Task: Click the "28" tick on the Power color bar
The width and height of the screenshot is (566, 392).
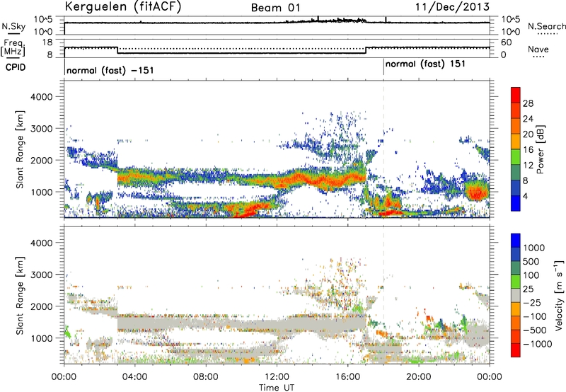Action: pyautogui.click(x=528, y=103)
